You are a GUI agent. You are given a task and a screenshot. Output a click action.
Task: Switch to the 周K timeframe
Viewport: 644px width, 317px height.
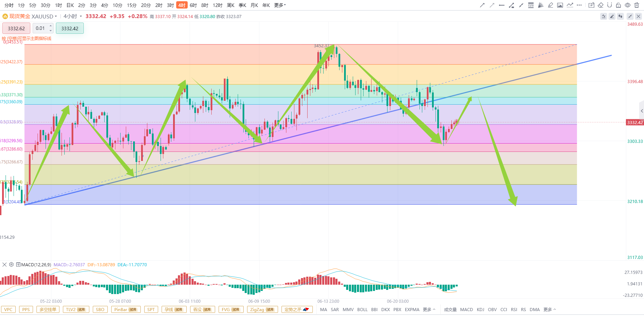(x=231, y=5)
